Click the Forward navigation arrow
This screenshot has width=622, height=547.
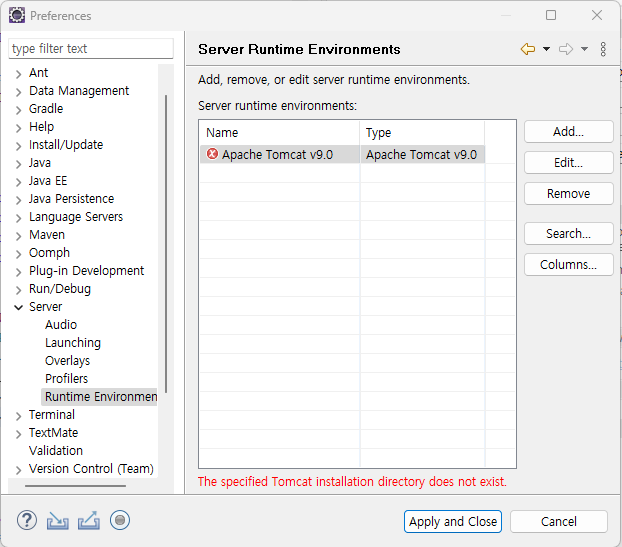tap(566, 49)
